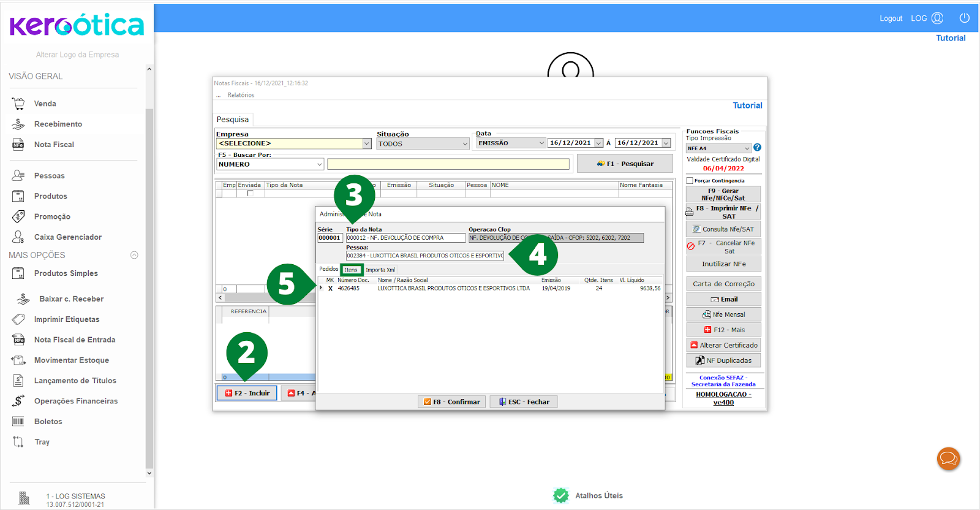Open the Tipo Impressão NFE A4 dropdown

pyautogui.click(x=747, y=148)
